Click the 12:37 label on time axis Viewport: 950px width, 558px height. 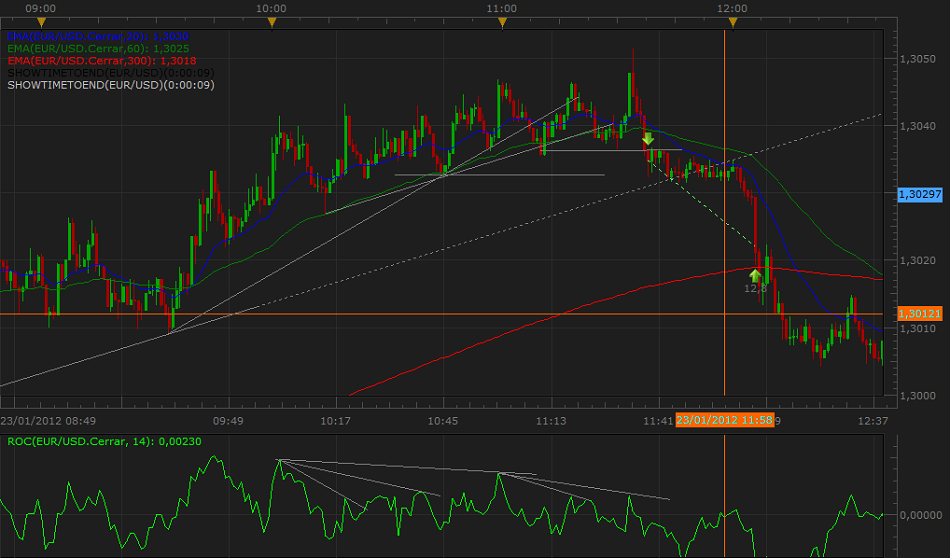[873, 421]
